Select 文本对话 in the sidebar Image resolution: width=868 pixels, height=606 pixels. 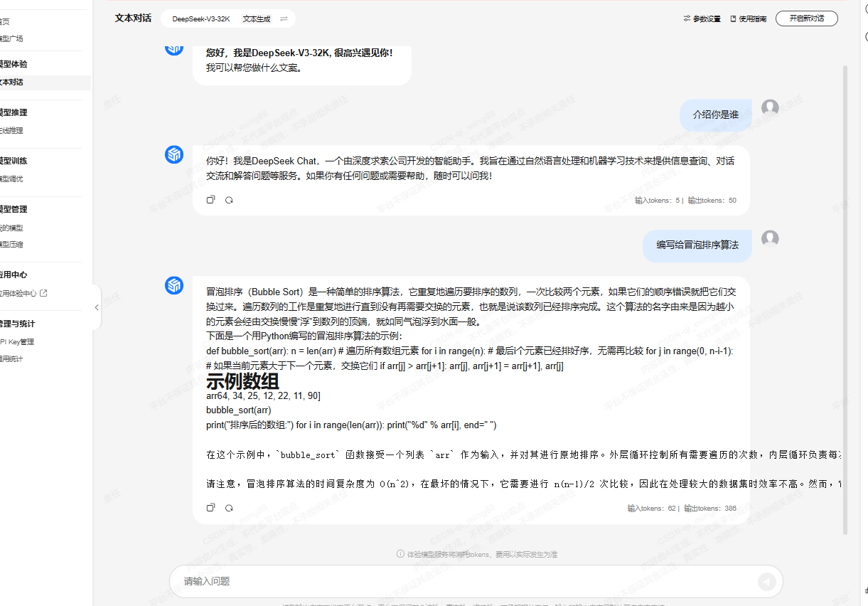tap(11, 82)
